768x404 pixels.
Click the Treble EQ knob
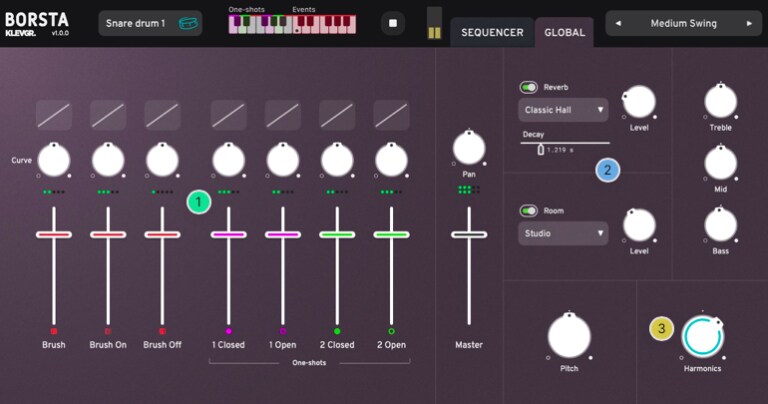[720, 101]
